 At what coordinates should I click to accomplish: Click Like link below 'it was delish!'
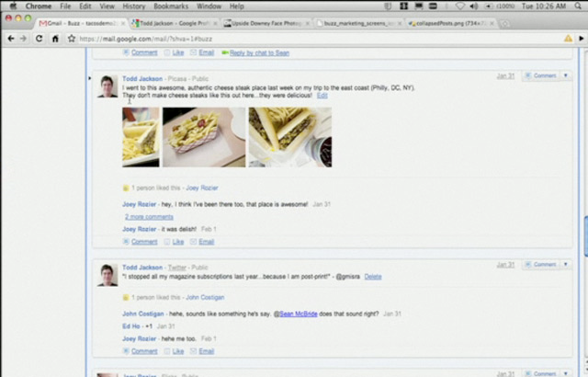coord(178,242)
